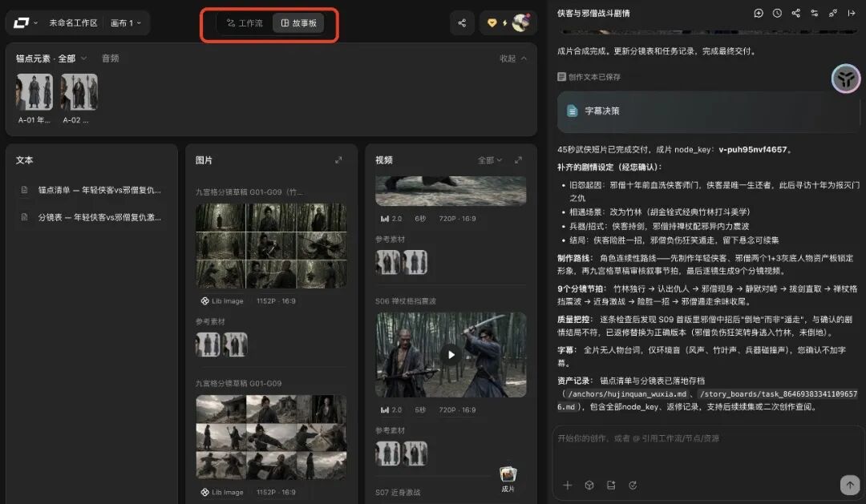Click the refresh-check icon in chat input
The height and width of the screenshot is (504, 866).
click(x=633, y=485)
